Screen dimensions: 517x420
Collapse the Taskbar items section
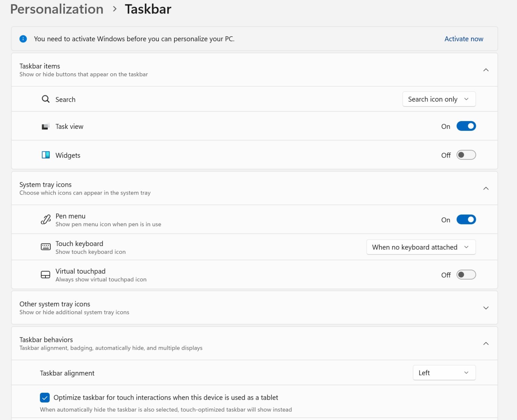pyautogui.click(x=486, y=70)
